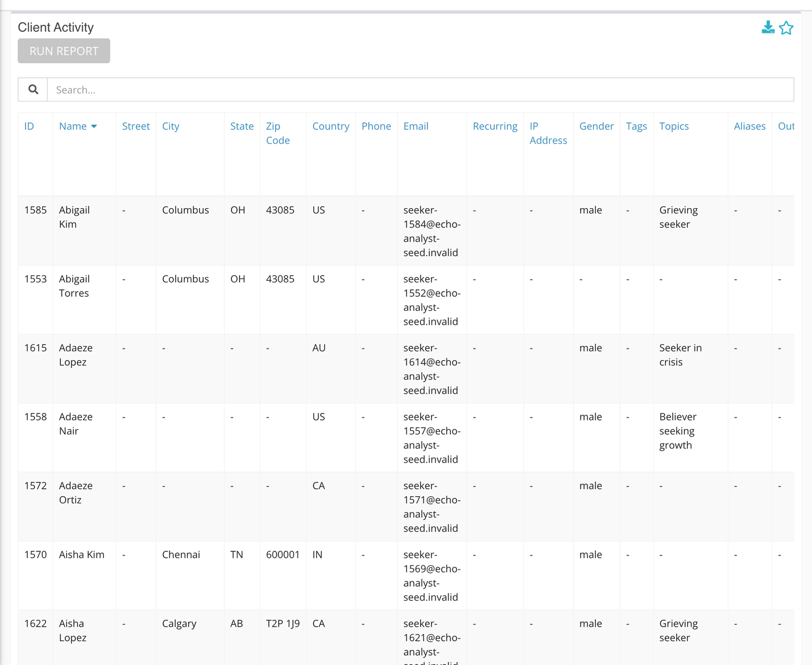Focus the Search input field

420,89
